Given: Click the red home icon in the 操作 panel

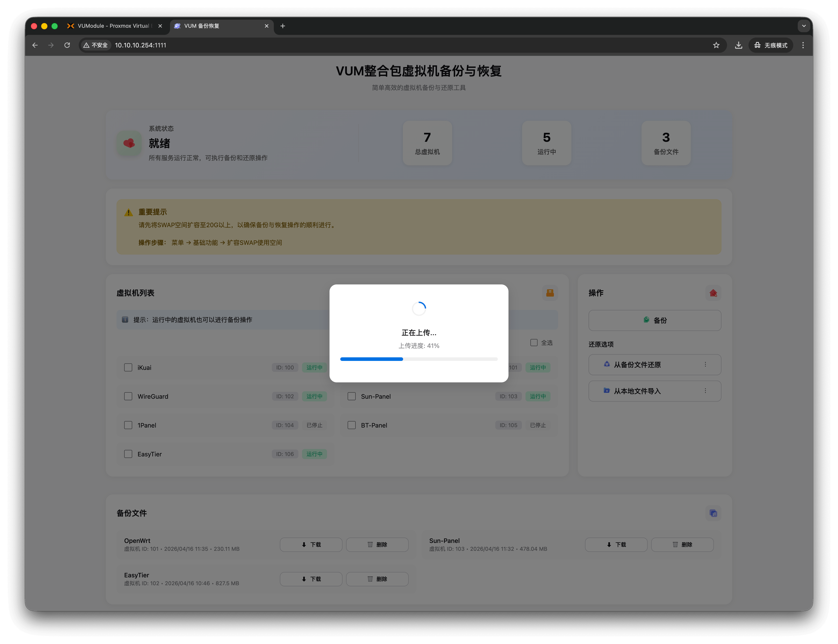Looking at the screenshot, I should pyautogui.click(x=713, y=293).
